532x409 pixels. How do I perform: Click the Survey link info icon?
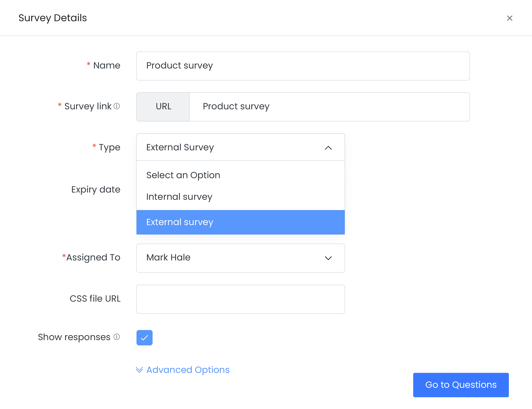click(x=117, y=106)
